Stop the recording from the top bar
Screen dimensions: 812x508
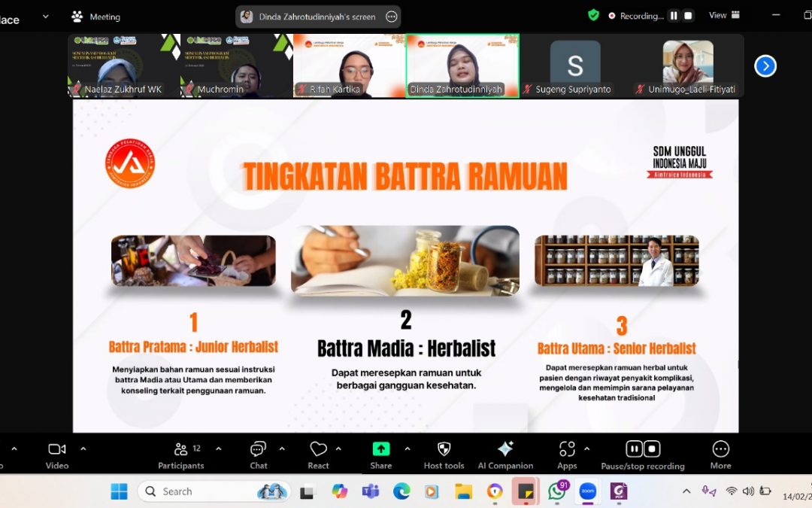tap(688, 16)
